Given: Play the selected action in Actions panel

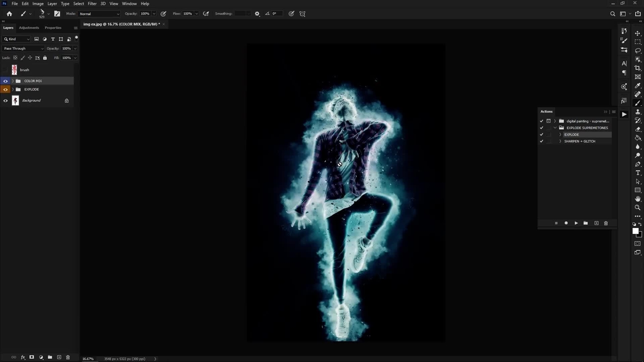Looking at the screenshot, I should pos(576,223).
